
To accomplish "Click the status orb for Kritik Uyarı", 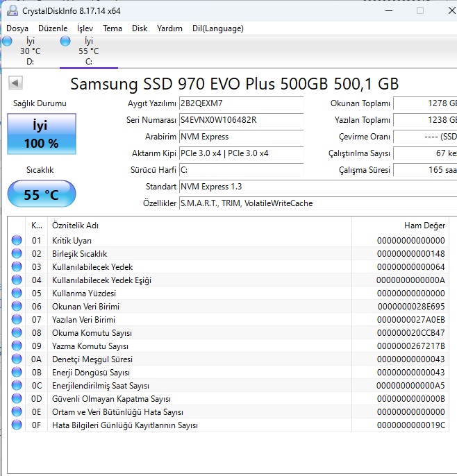I will [x=17, y=240].
